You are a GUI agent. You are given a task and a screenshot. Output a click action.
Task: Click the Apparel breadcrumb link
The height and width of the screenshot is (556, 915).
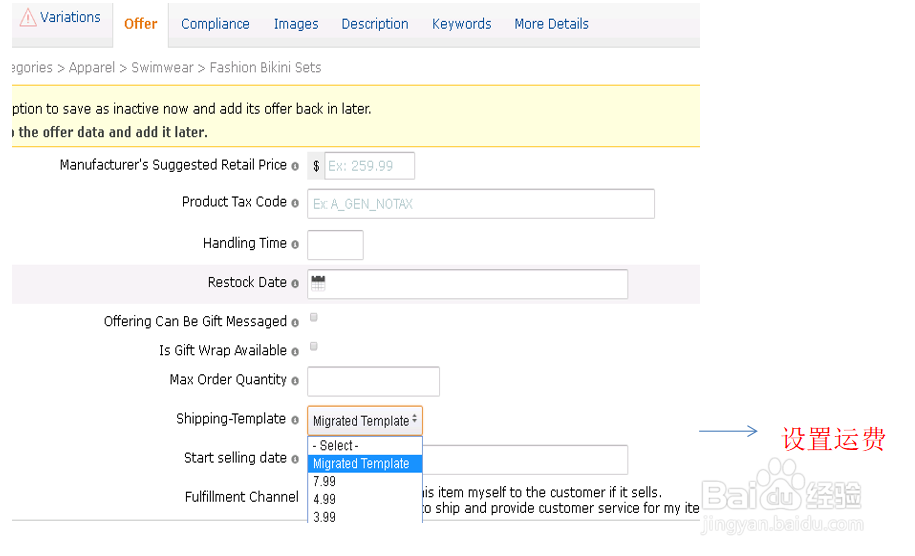tap(97, 68)
